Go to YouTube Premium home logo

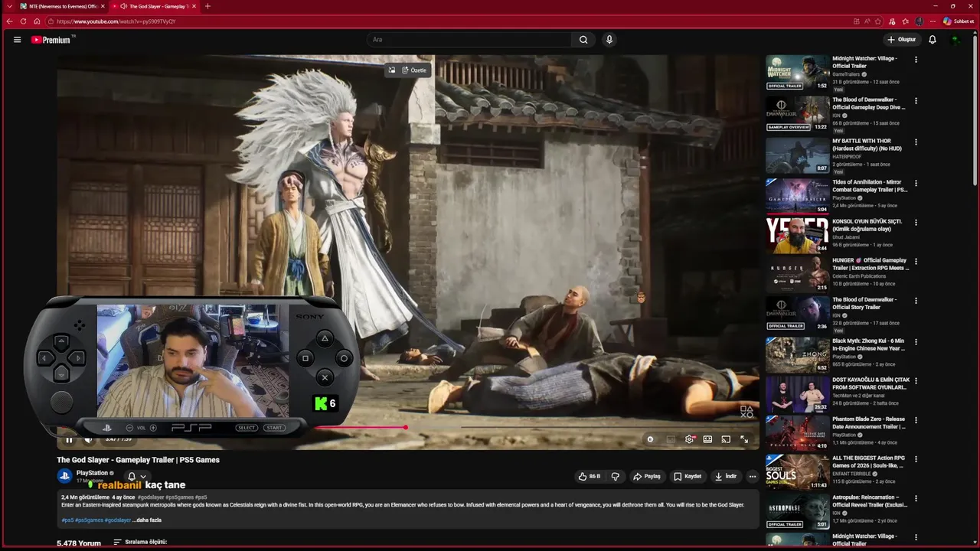click(52, 40)
